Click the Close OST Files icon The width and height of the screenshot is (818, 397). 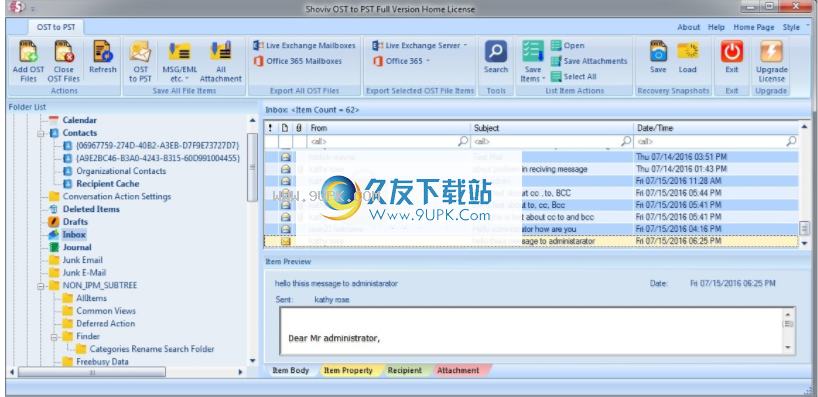(x=64, y=52)
